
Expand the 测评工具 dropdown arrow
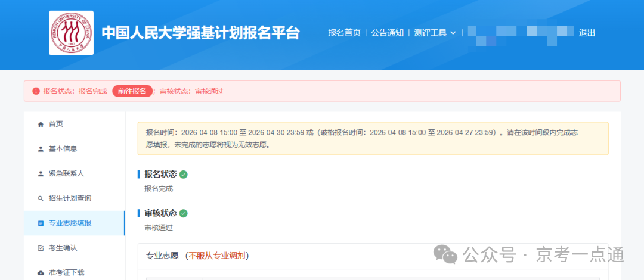click(453, 33)
